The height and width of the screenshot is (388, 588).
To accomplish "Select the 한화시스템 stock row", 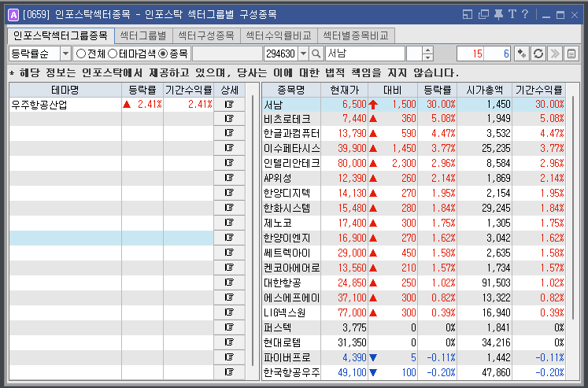I will [x=413, y=208].
